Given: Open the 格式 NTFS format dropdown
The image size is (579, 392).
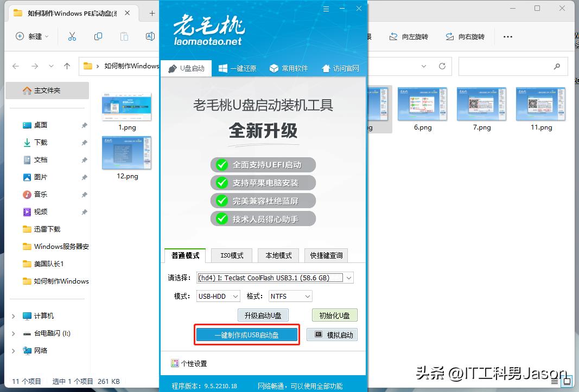Looking at the screenshot, I should (x=307, y=296).
